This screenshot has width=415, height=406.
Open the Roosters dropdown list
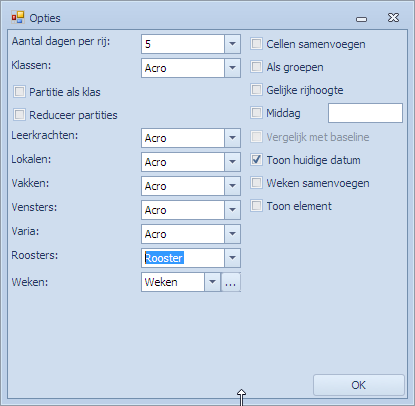pos(232,258)
